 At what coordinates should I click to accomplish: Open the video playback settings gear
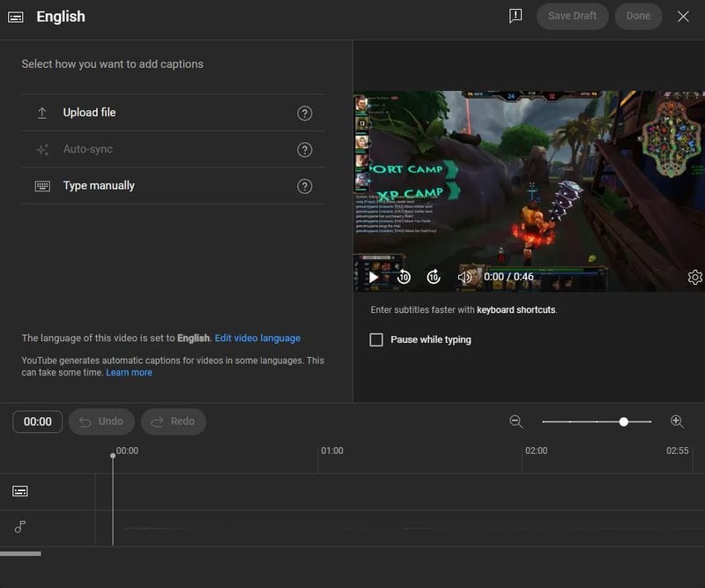click(x=694, y=276)
